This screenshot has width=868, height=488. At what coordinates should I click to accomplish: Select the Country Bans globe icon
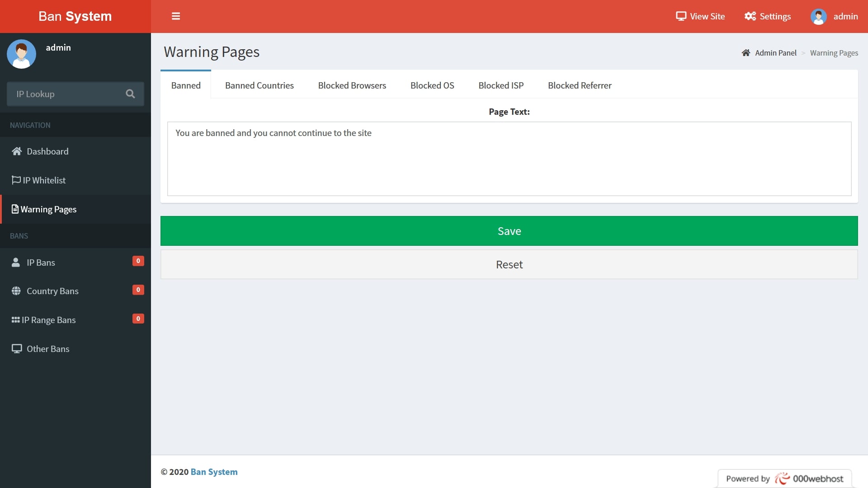click(x=16, y=291)
